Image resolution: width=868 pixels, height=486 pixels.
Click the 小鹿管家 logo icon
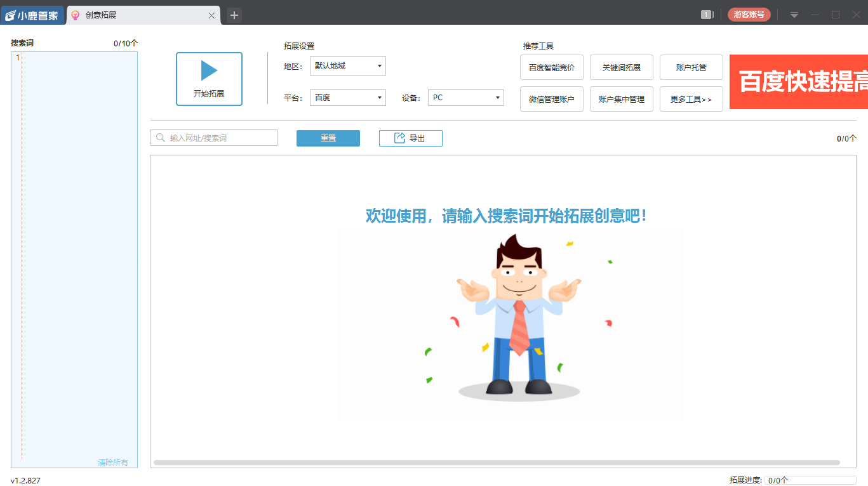coord(10,15)
